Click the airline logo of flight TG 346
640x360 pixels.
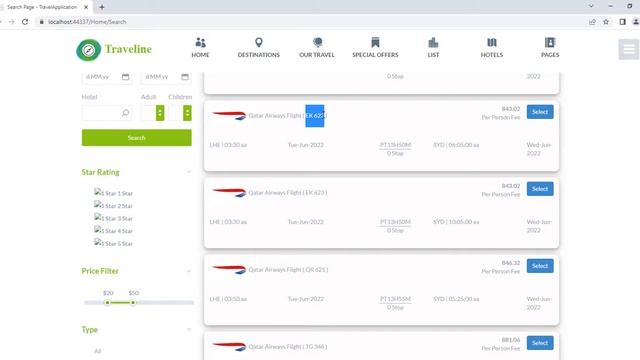[x=229, y=347]
